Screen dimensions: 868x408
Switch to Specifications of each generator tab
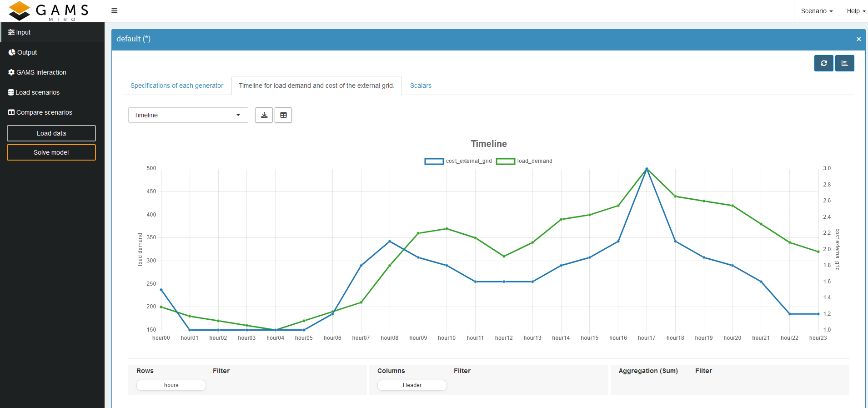177,86
